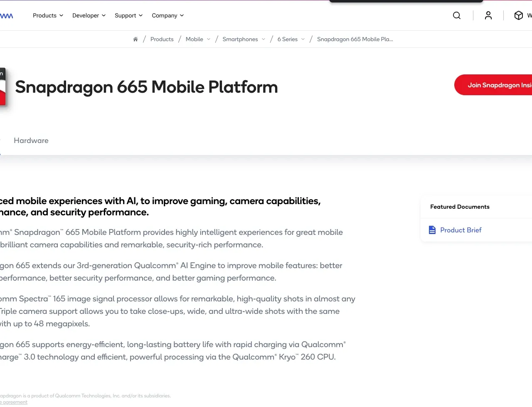Expand the Products menu
Image resolution: width=532 pixels, height=407 pixels.
coord(48,15)
